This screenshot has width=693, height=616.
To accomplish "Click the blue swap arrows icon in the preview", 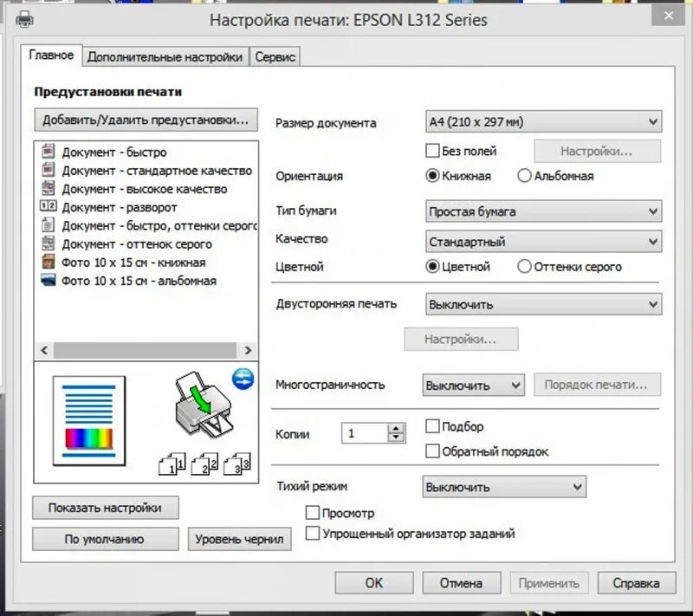I will [x=243, y=379].
